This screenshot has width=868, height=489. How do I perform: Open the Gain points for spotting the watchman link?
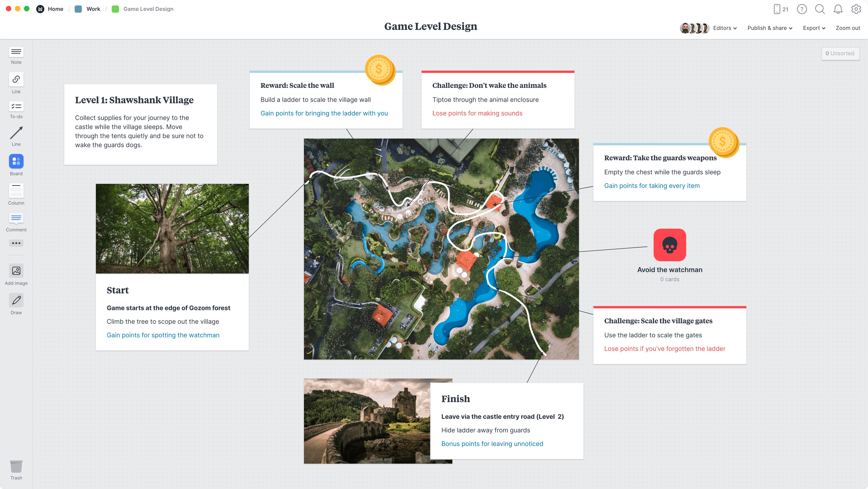(163, 335)
